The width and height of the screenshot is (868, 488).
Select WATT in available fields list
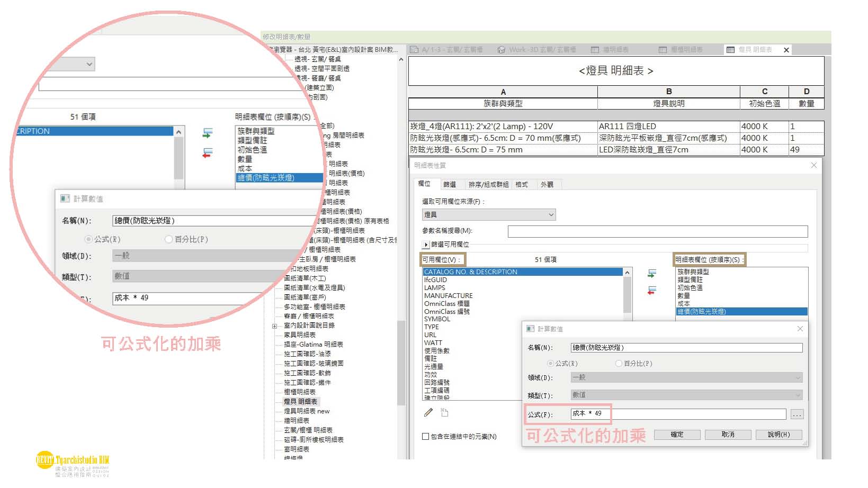[x=433, y=343]
